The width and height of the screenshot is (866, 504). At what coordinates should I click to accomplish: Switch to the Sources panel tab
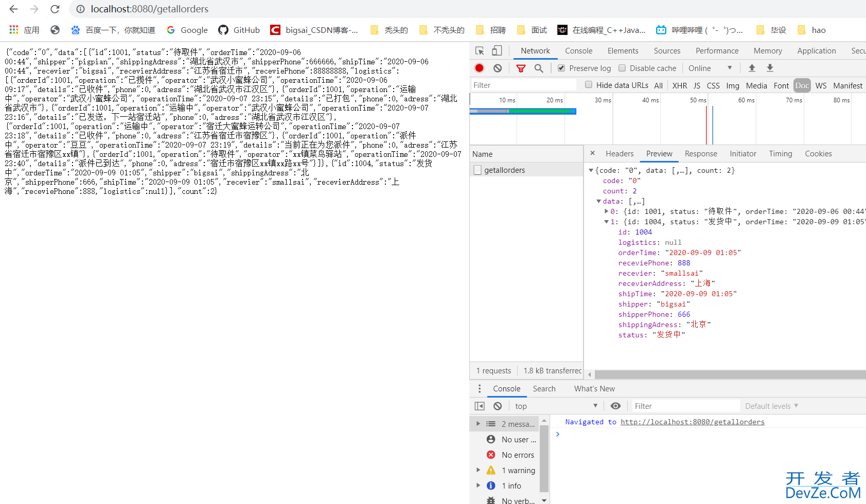(x=667, y=50)
